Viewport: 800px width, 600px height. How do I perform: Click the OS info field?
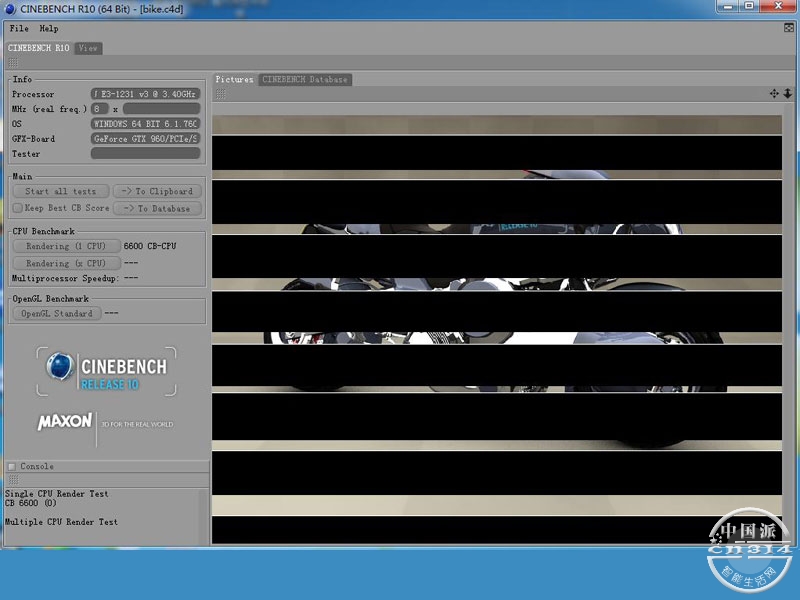[x=145, y=123]
